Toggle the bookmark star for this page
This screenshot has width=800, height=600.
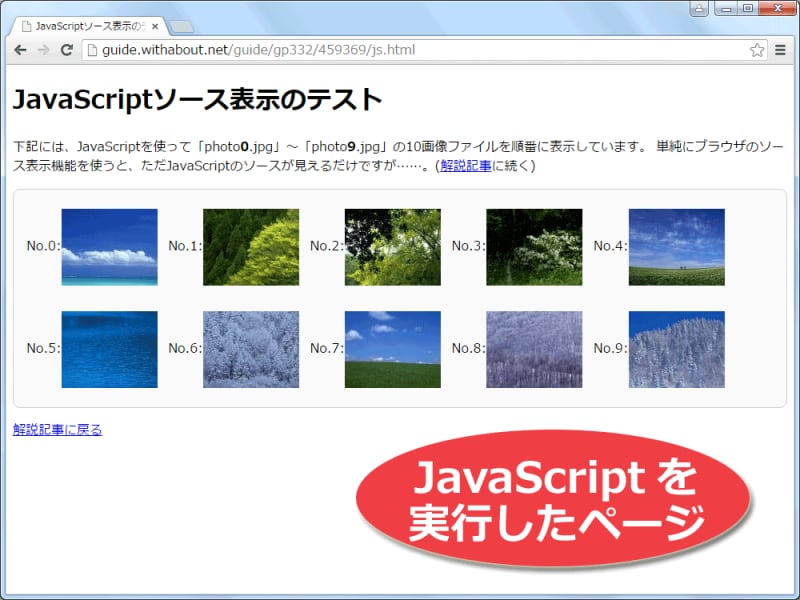[758, 50]
